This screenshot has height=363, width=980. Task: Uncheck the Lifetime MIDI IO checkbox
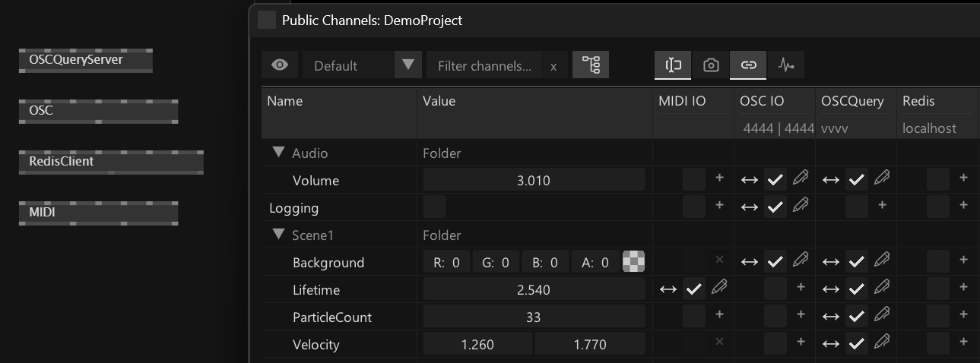click(693, 289)
